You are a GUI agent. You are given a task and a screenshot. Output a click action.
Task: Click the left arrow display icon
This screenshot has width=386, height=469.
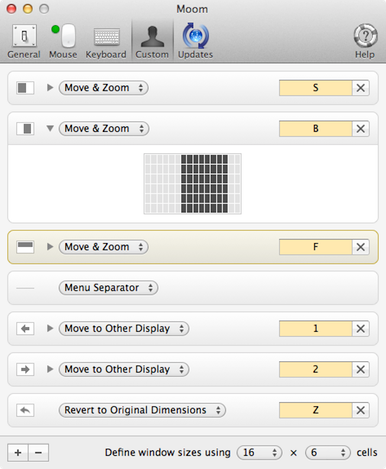click(x=25, y=329)
